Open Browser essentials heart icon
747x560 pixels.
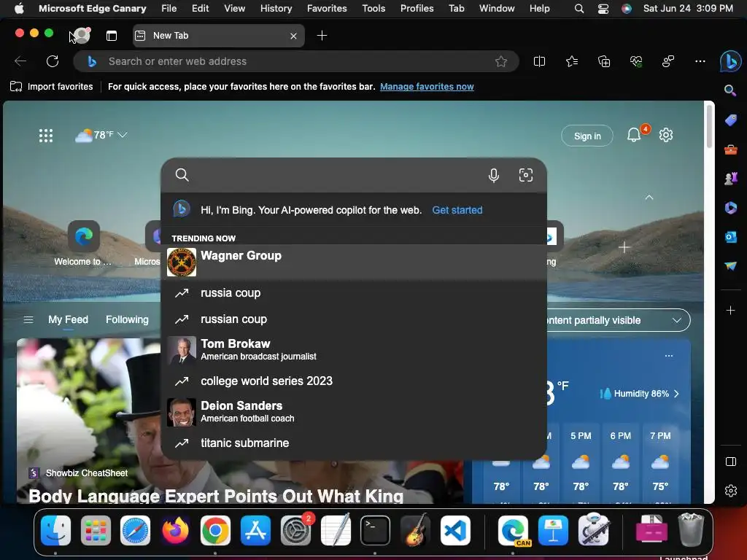pos(636,61)
